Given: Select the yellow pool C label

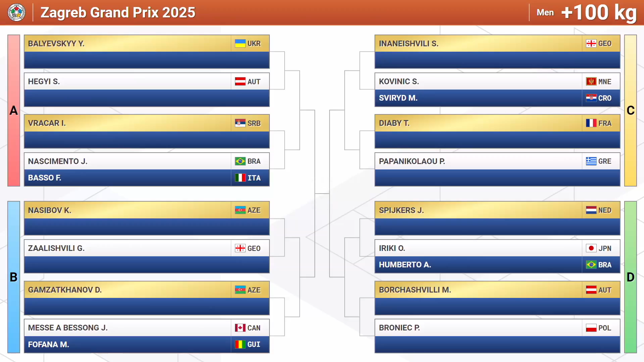Looking at the screenshot, I should (630, 110).
